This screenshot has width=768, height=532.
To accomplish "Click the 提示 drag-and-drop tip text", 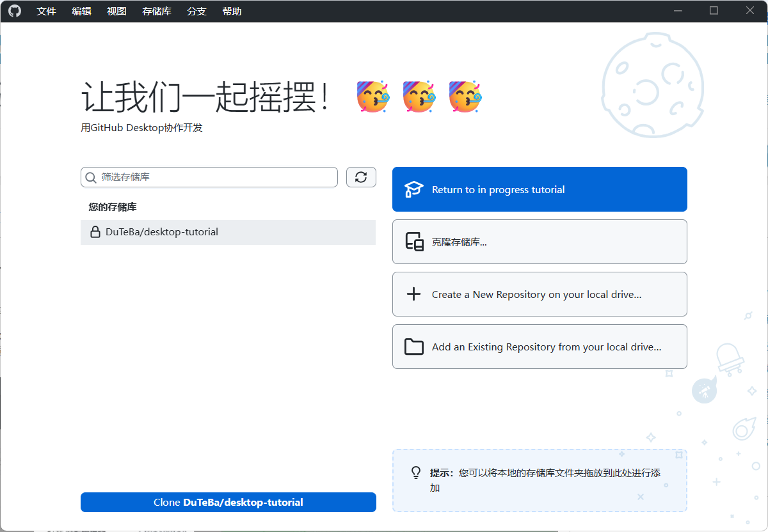I will tap(545, 480).
